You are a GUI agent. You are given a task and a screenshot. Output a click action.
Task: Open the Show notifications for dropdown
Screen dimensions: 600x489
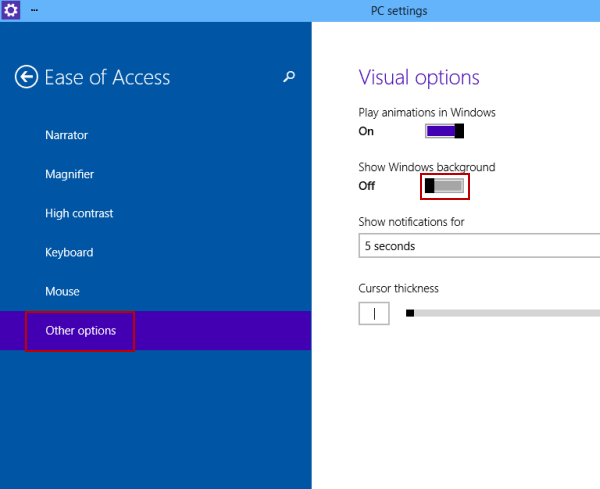tap(479, 246)
